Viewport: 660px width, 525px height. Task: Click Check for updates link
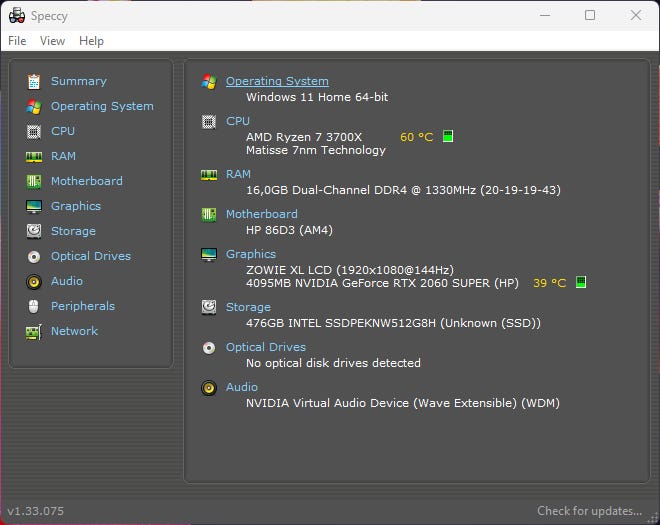(589, 511)
